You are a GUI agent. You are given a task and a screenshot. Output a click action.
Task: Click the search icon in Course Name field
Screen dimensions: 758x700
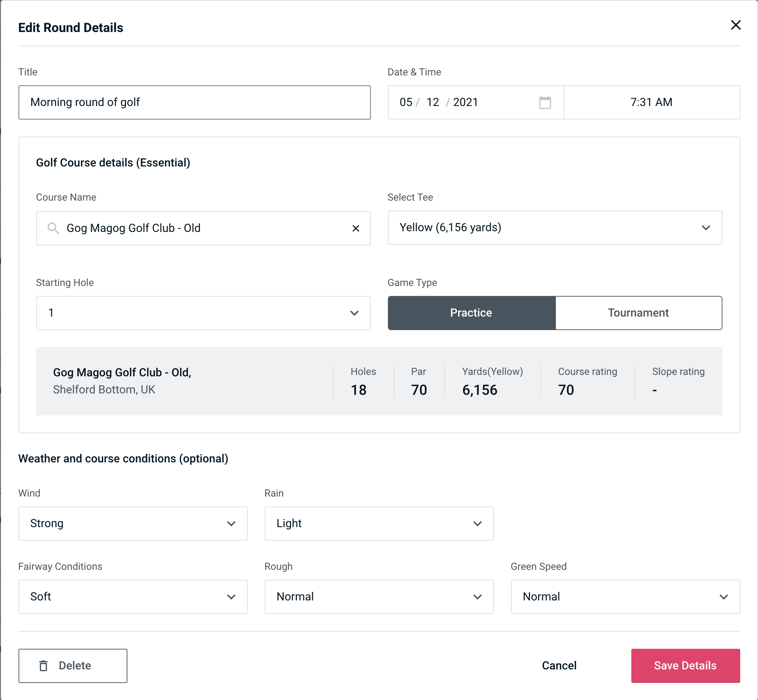tap(53, 228)
